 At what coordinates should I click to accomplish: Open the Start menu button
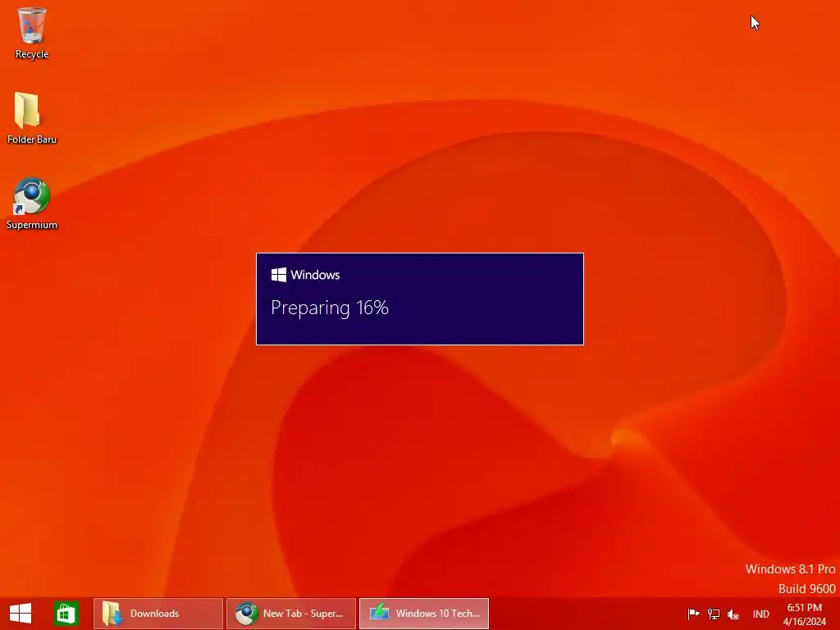(x=21, y=614)
